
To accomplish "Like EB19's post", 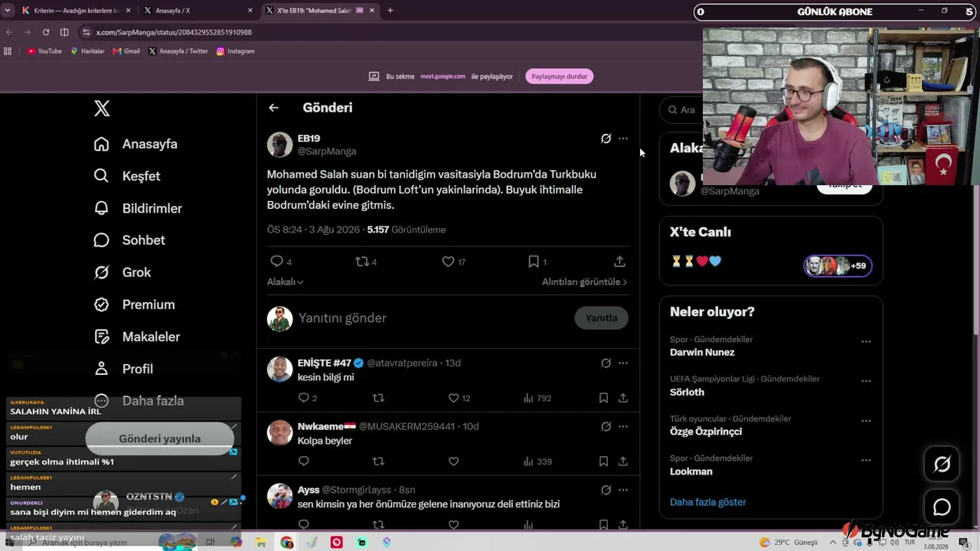I will pos(448,262).
